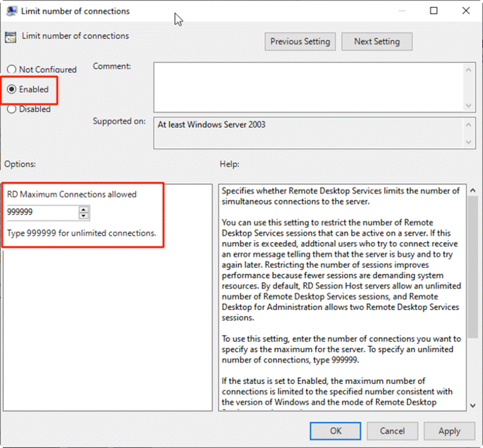Viewport: 483px width, 448px height.
Task: Select the Not Configured radio button
Action: tap(11, 69)
